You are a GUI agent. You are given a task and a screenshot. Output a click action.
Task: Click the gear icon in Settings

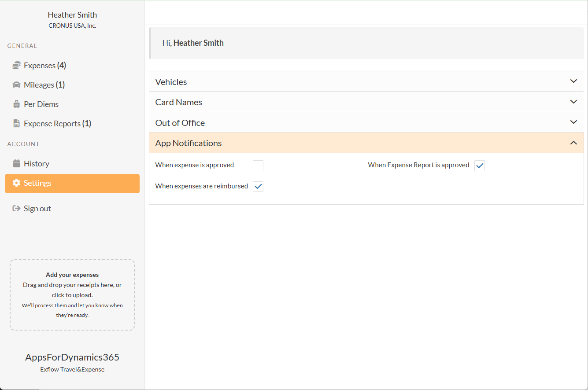pyautogui.click(x=16, y=183)
